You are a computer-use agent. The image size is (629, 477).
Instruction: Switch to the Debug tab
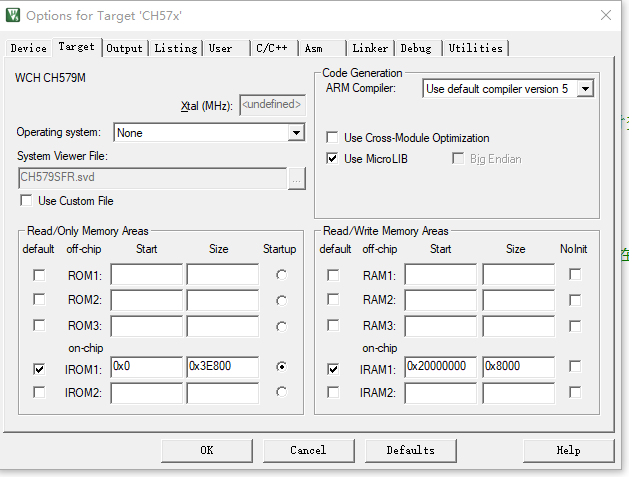(x=418, y=48)
